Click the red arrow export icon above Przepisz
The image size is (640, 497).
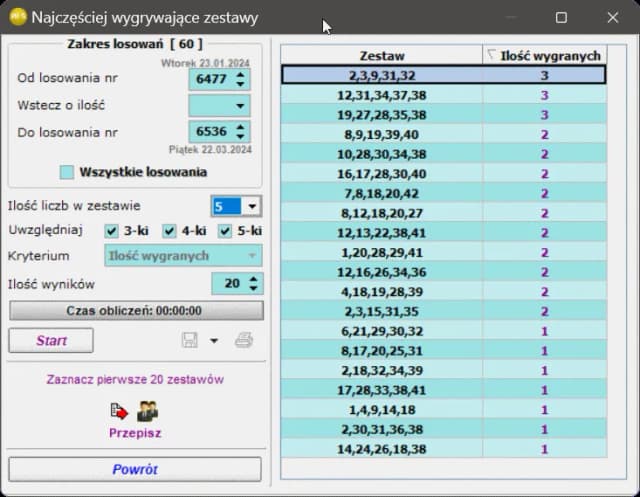(120, 411)
